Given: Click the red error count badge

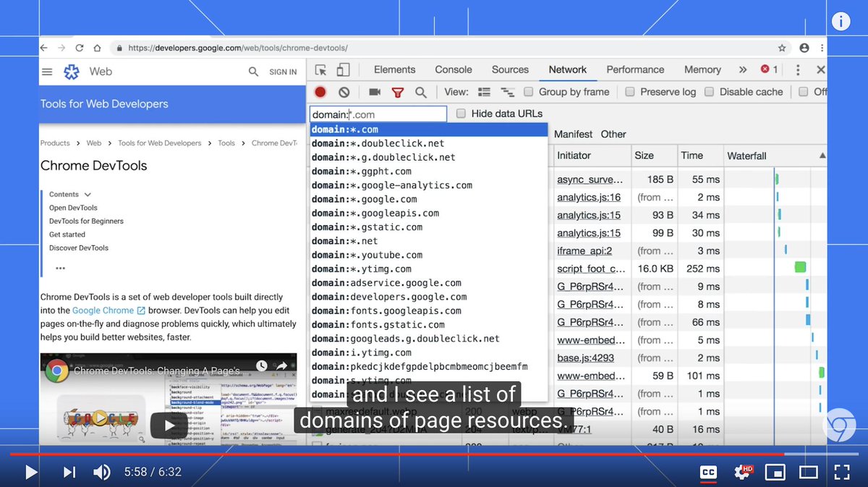Looking at the screenshot, I should [769, 69].
